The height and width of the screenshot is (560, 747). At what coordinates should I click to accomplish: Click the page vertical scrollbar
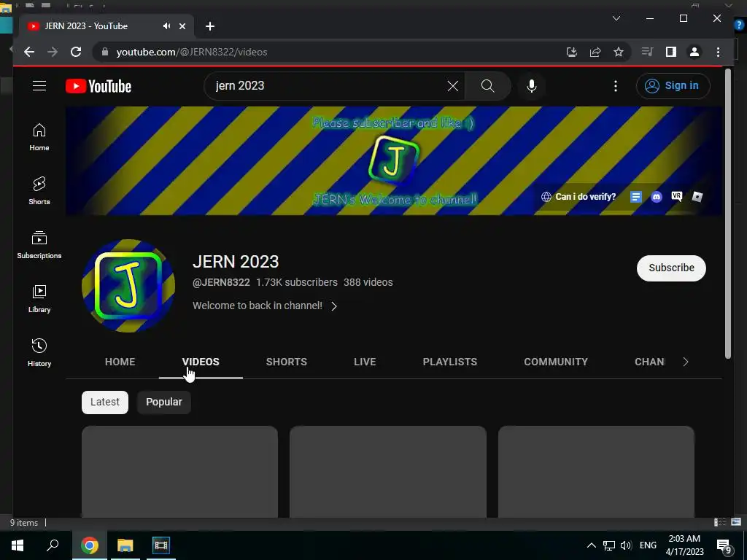(x=727, y=214)
